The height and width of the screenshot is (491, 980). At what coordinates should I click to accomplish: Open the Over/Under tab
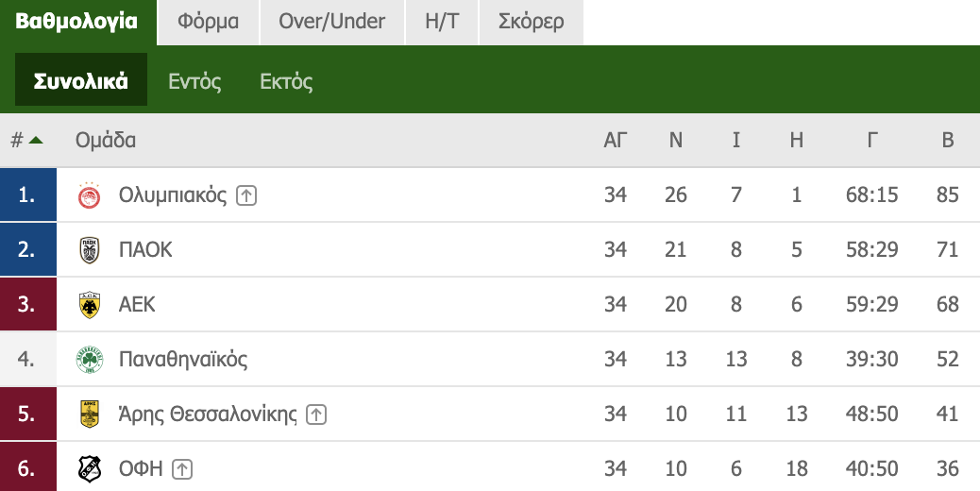pos(331,22)
